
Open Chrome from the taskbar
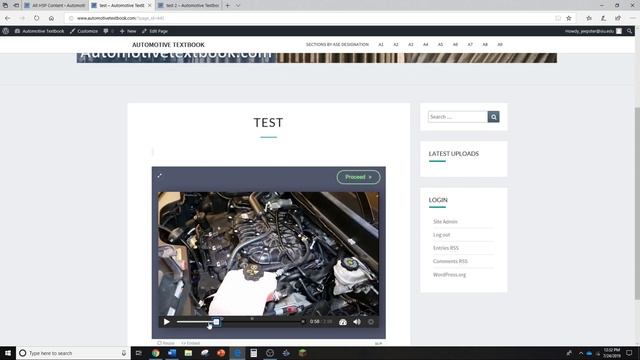(x=156, y=353)
